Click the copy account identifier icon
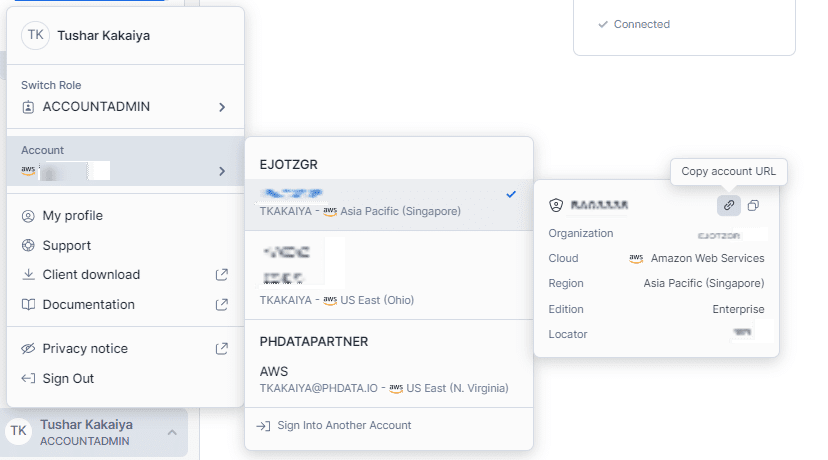828x460 pixels. point(753,205)
